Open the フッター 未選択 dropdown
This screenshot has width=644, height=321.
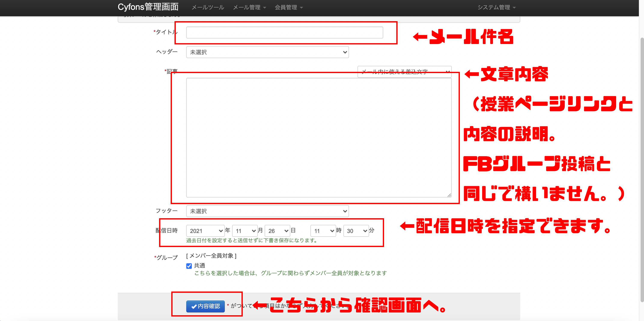(x=267, y=211)
